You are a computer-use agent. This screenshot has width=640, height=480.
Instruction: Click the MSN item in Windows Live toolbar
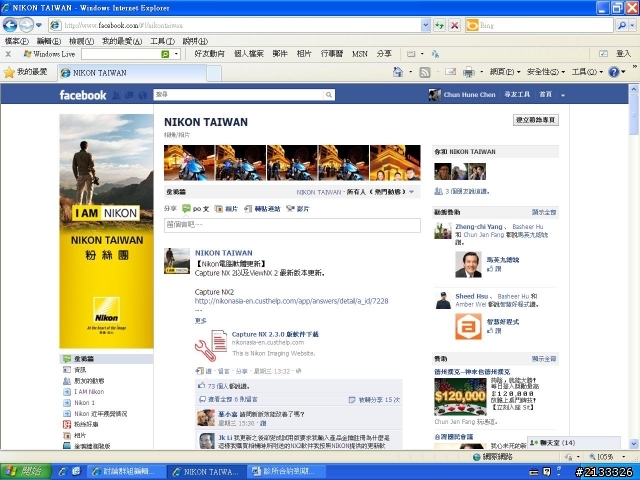tap(360, 54)
